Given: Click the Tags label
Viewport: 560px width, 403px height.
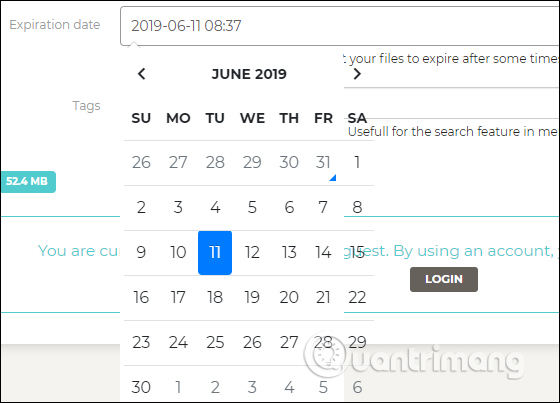Looking at the screenshot, I should 86,106.
